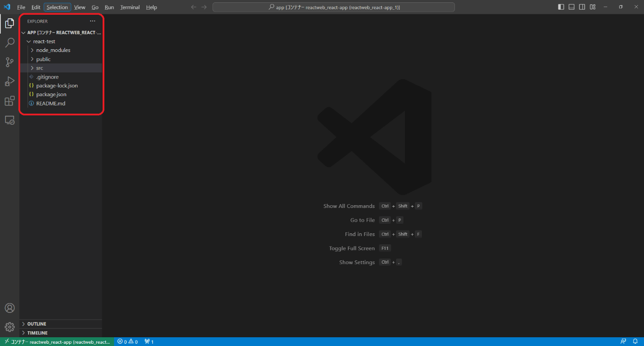Click the command center search box
644x346 pixels.
333,7
